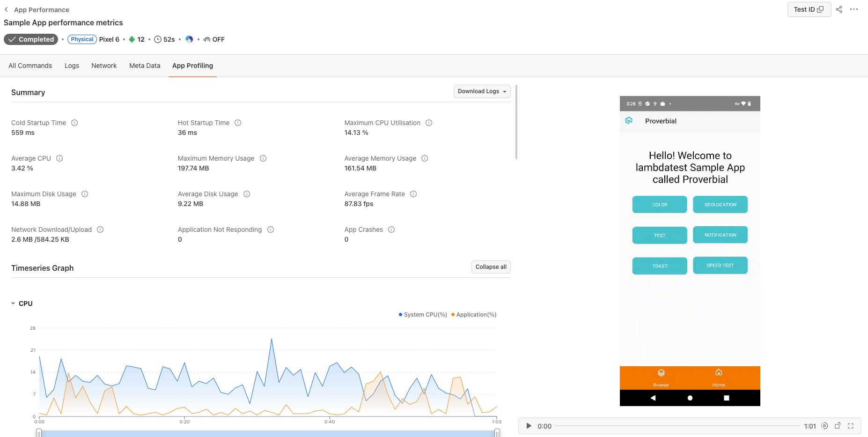Open the more options ellipsis menu
This screenshot has height=437, width=868.
[854, 9]
